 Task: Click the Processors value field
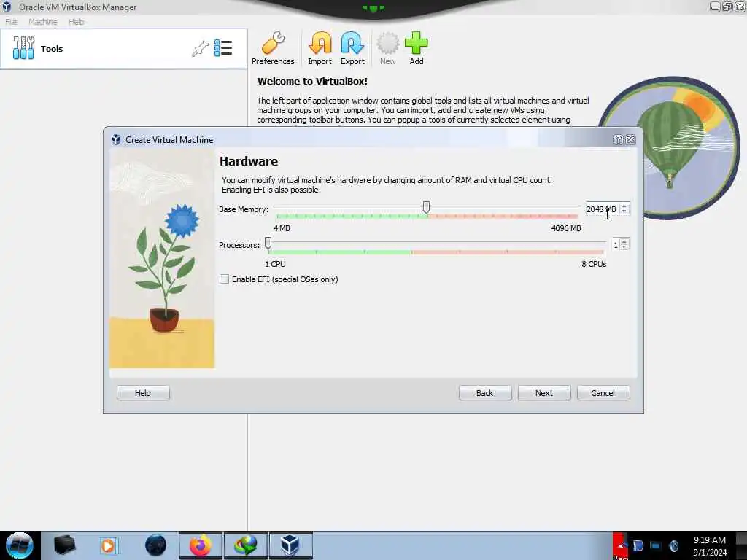coord(616,245)
